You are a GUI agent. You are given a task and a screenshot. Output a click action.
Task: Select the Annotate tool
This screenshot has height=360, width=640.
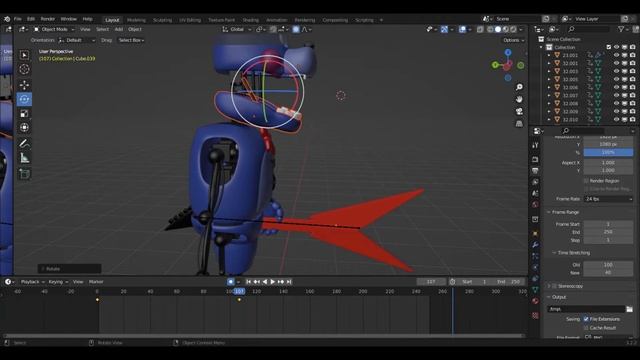[24, 143]
